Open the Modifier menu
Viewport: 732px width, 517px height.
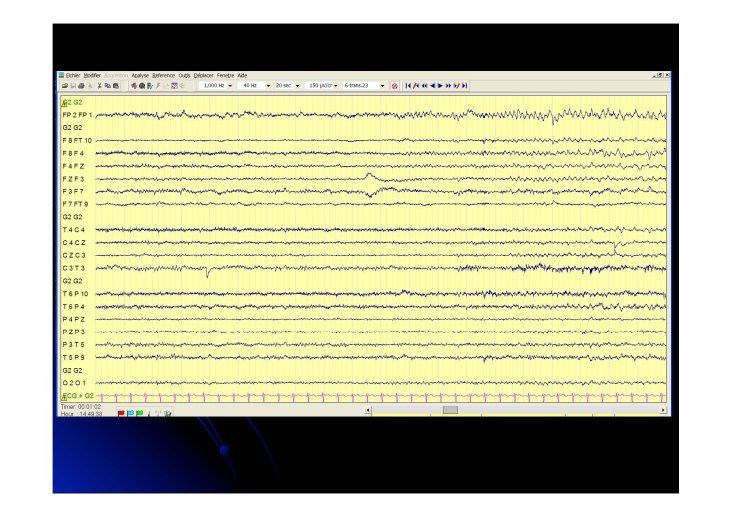(92, 75)
